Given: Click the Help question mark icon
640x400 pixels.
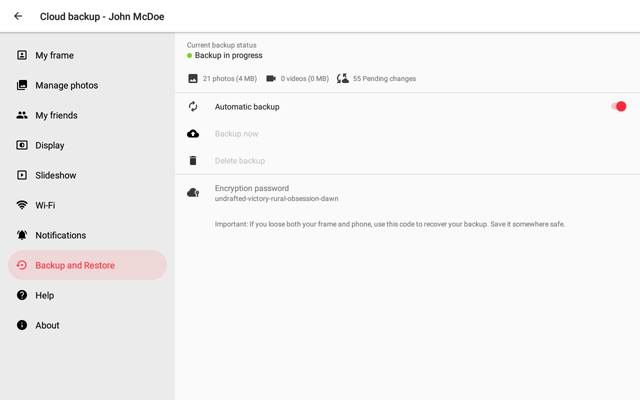Looking at the screenshot, I should [x=22, y=295].
